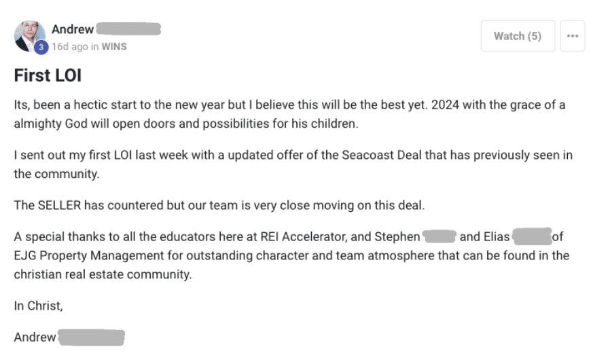Click the blurred surname beside the header Andrew
The image size is (610, 364).
point(129,29)
